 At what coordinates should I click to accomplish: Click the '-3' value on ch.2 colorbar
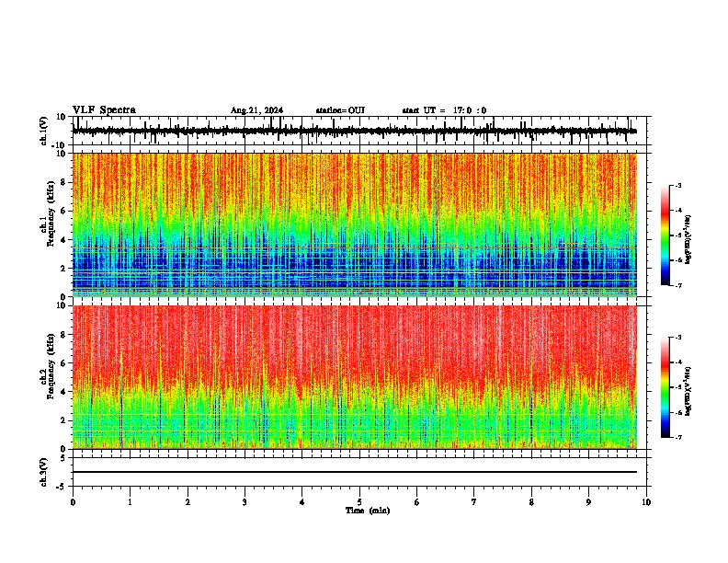coord(677,338)
